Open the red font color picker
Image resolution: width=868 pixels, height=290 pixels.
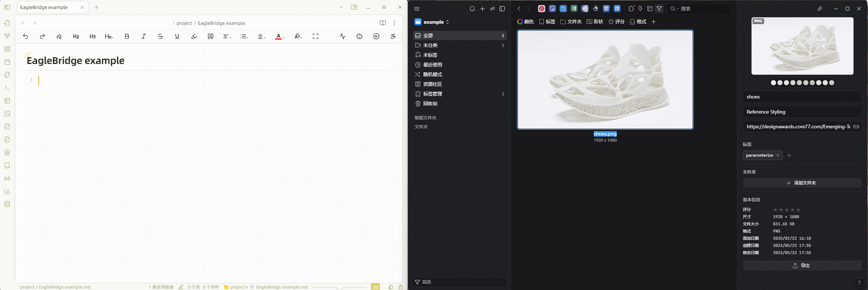coord(280,36)
